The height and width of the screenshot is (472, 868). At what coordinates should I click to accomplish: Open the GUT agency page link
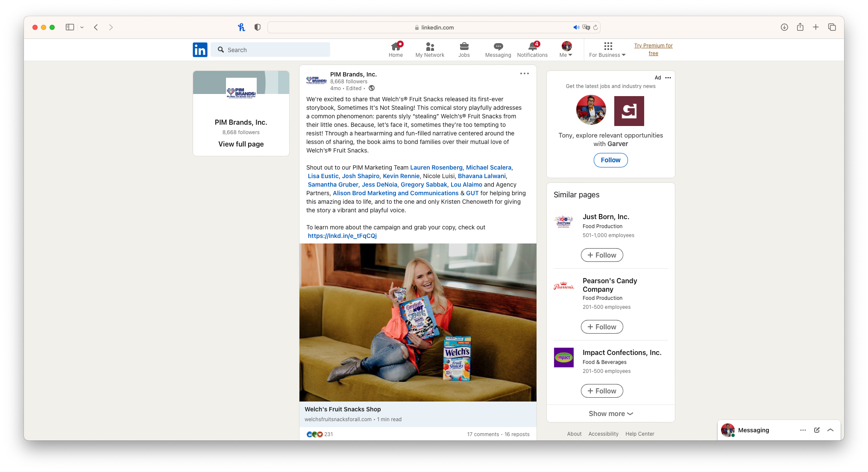pyautogui.click(x=472, y=193)
